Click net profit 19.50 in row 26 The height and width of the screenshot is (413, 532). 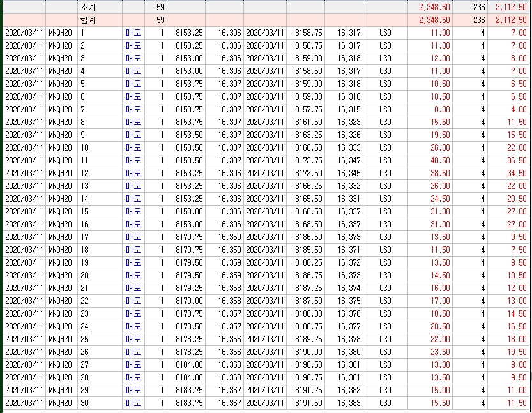tap(517, 352)
